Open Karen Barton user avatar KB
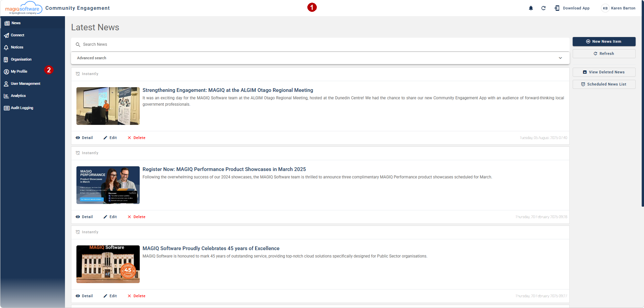This screenshot has height=308, width=644. point(605,8)
